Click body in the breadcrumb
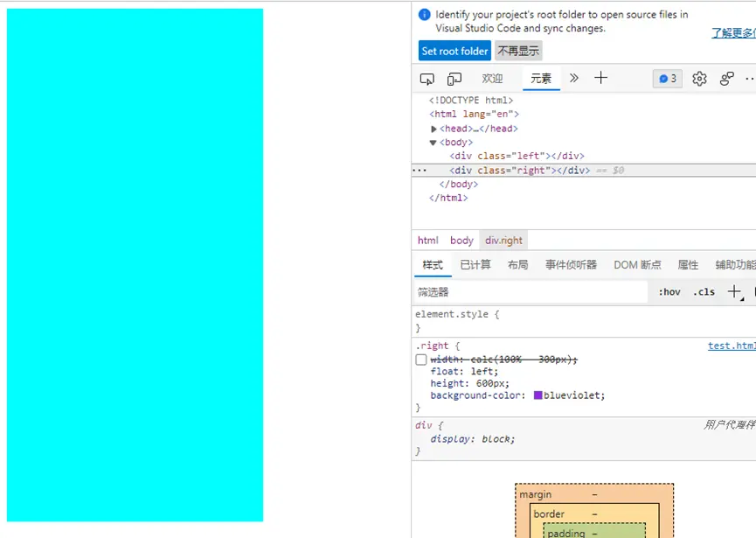This screenshot has width=756, height=538. pyautogui.click(x=461, y=241)
